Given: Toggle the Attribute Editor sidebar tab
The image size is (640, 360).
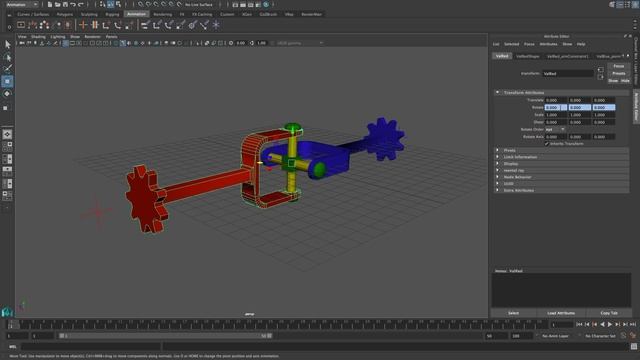Looking at the screenshot, I should [x=636, y=106].
